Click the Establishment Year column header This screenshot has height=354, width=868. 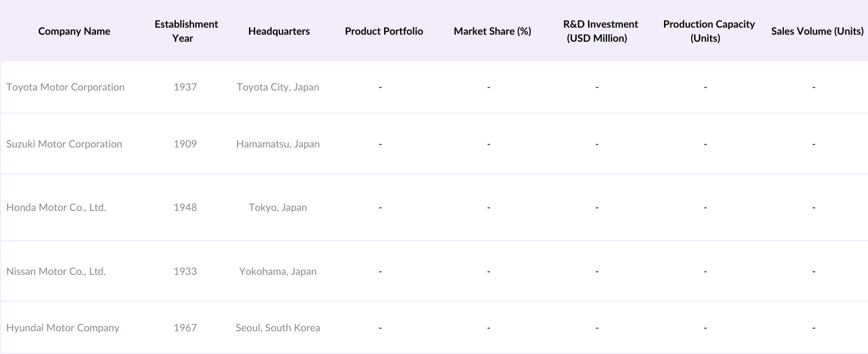[x=186, y=31]
